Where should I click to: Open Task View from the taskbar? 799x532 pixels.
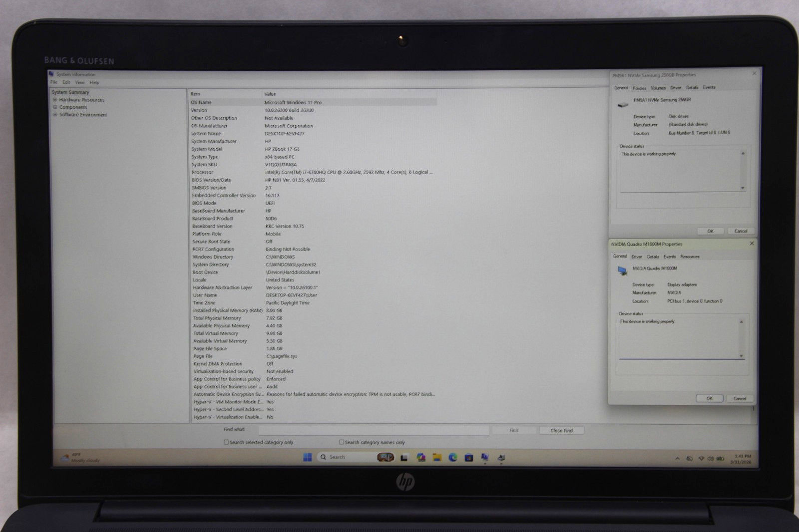pos(404,458)
